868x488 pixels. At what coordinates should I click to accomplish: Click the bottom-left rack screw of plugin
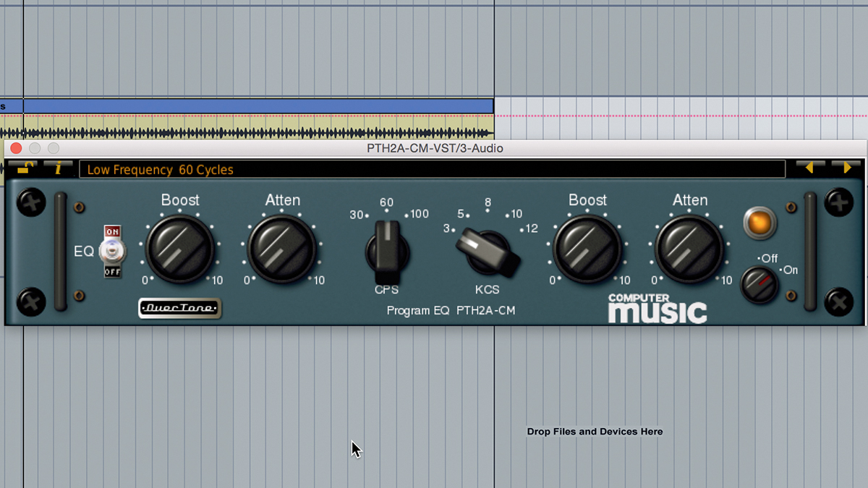pyautogui.click(x=31, y=301)
